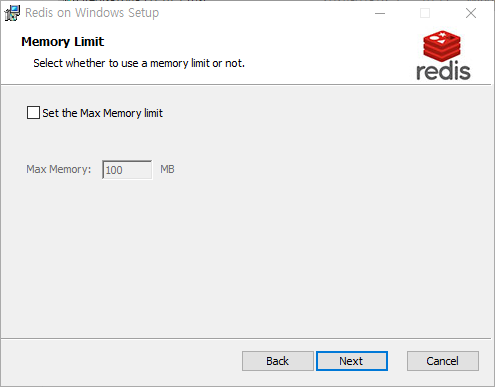Click the Redis logo image

pos(443,55)
